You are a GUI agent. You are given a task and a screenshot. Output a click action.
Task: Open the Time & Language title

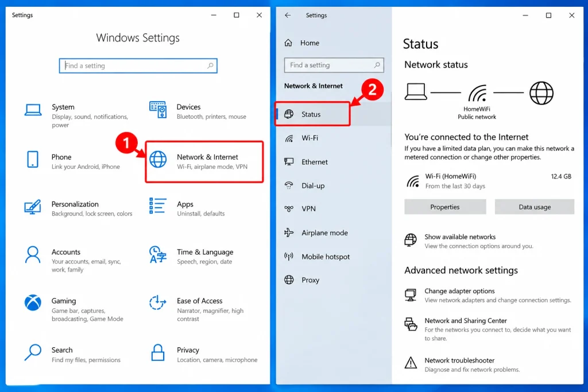pyautogui.click(x=205, y=252)
